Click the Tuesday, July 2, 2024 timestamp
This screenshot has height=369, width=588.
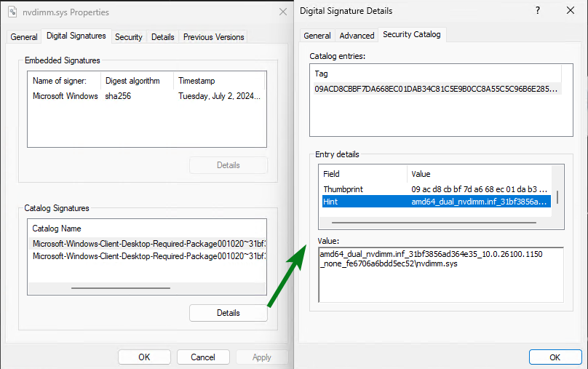pos(219,96)
